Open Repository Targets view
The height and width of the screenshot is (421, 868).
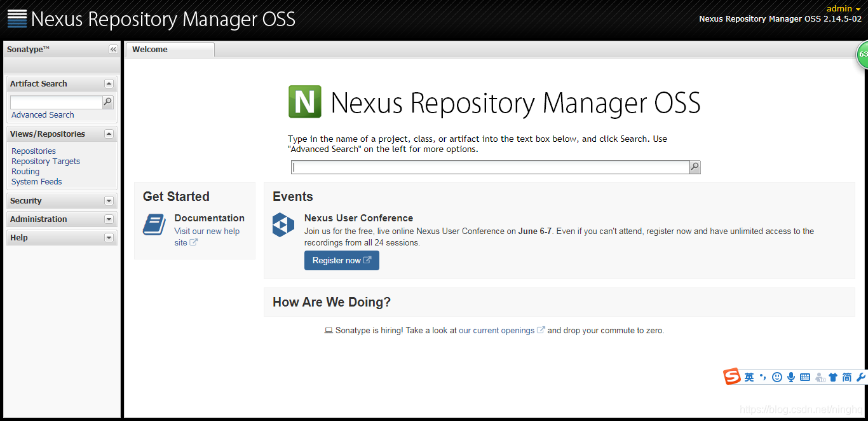tap(46, 162)
